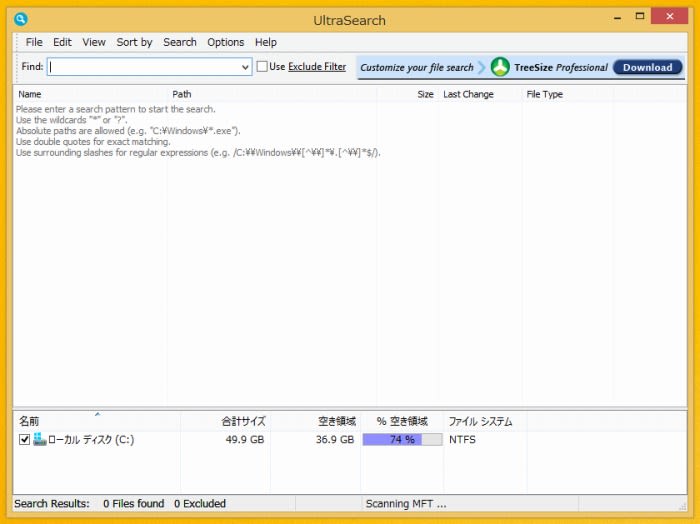700x524 pixels.
Task: Click the UltraSearch app icon in title bar
Action: click(x=21, y=19)
